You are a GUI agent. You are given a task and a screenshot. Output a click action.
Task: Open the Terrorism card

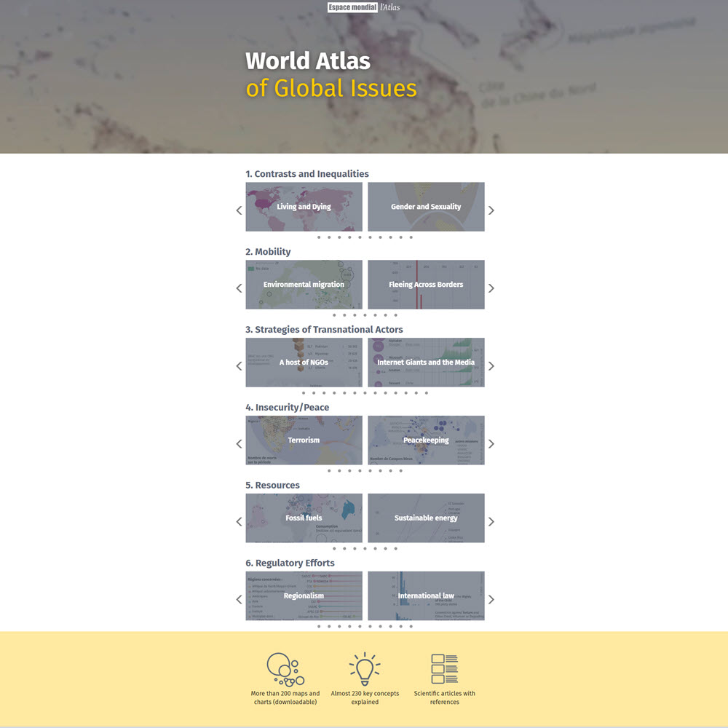tap(304, 440)
